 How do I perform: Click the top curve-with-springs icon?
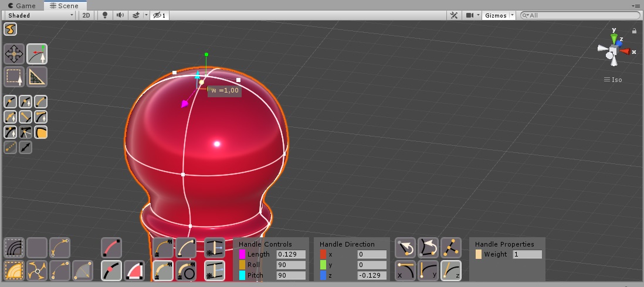click(x=162, y=248)
